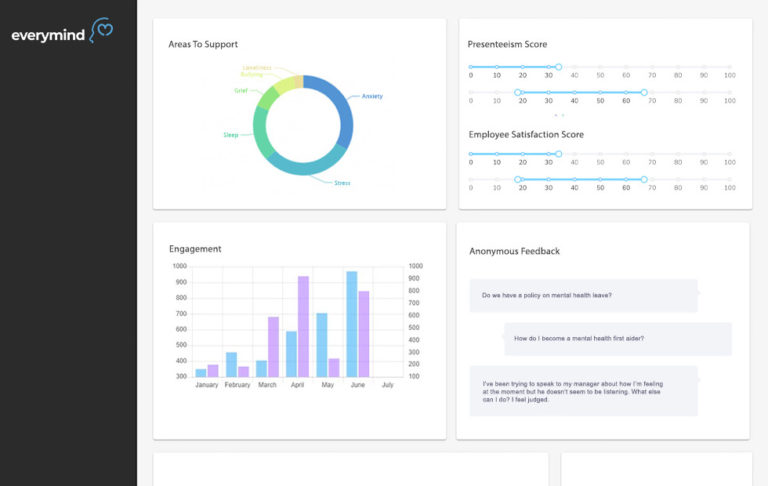Click the Presenteeism range slider's right handle
The image size is (768, 486).
(644, 92)
